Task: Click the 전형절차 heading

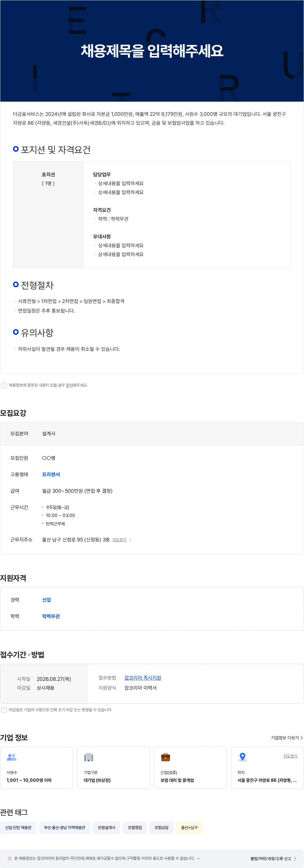Action: [37, 285]
